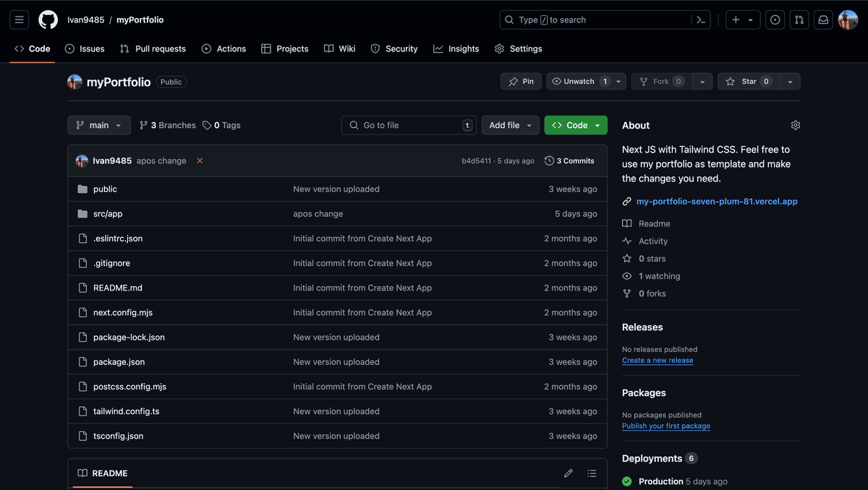
Task: Click the GitHub logo icon
Action: coord(48,20)
